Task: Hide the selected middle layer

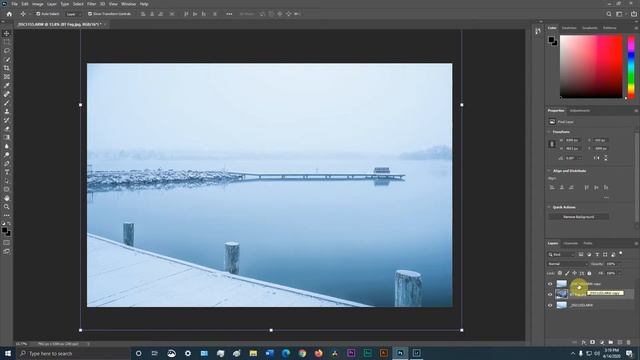Action: [550, 294]
